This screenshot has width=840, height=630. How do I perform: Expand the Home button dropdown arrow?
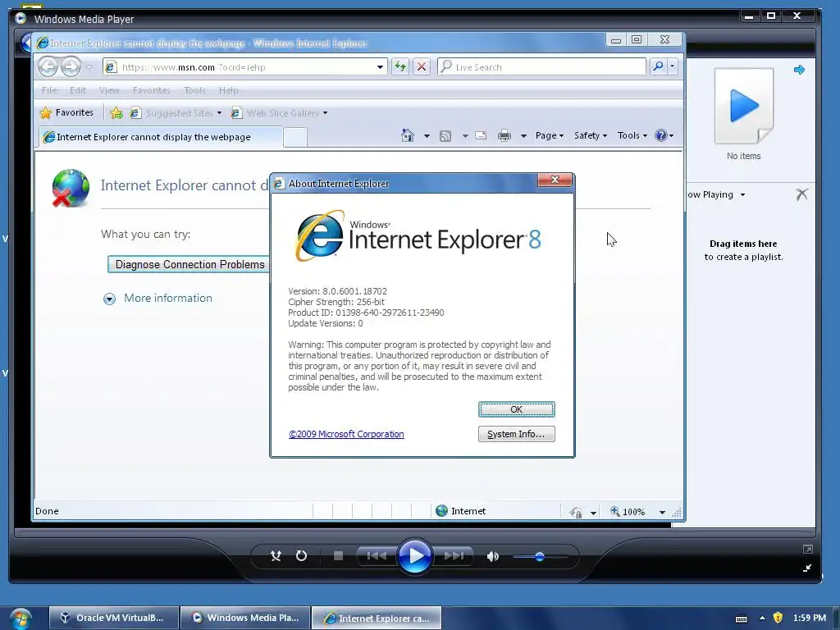[x=427, y=136]
